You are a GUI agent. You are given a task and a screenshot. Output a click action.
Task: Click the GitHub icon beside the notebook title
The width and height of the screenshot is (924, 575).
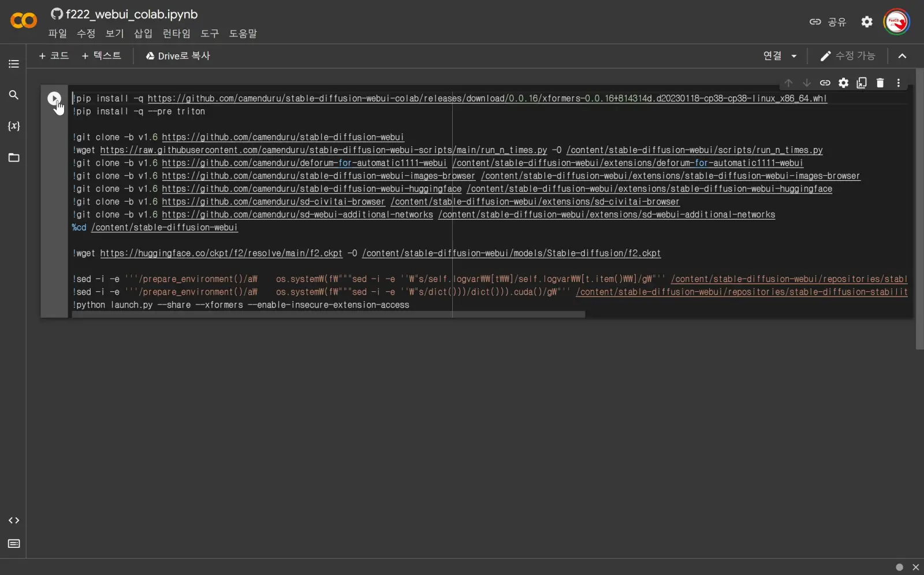(x=57, y=14)
